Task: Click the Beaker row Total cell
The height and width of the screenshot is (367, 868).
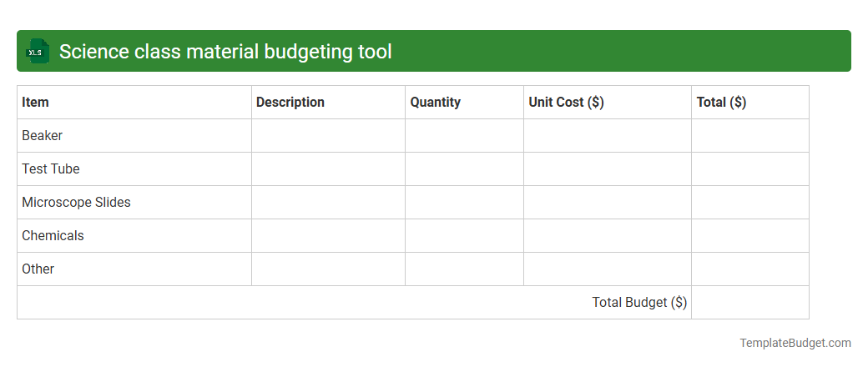Action: (x=750, y=136)
